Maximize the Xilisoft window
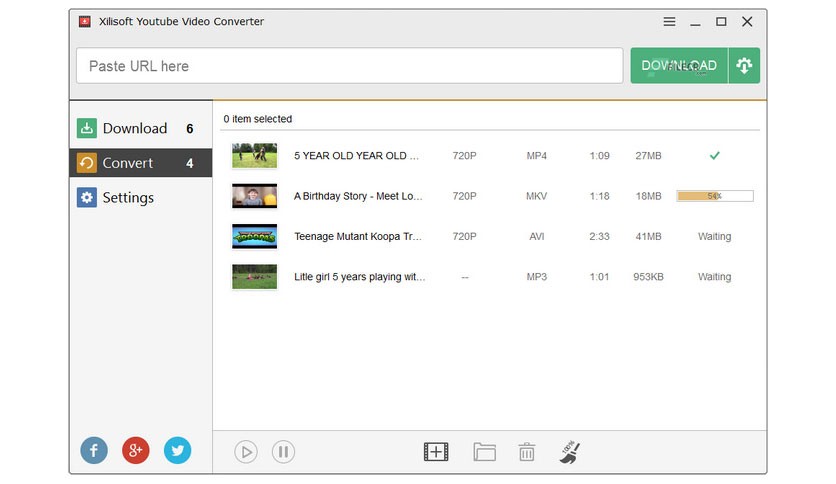836x484 pixels. 721,21
